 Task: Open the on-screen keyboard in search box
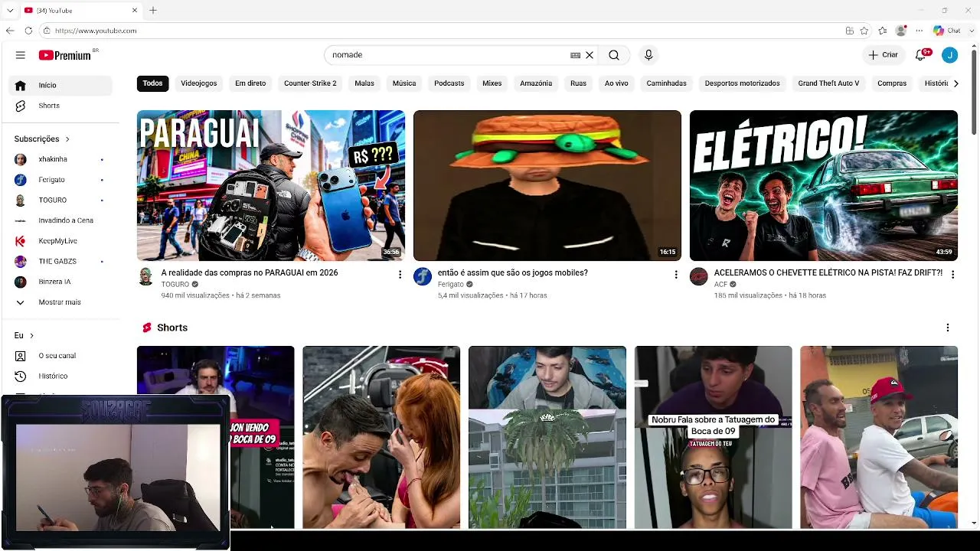click(575, 55)
